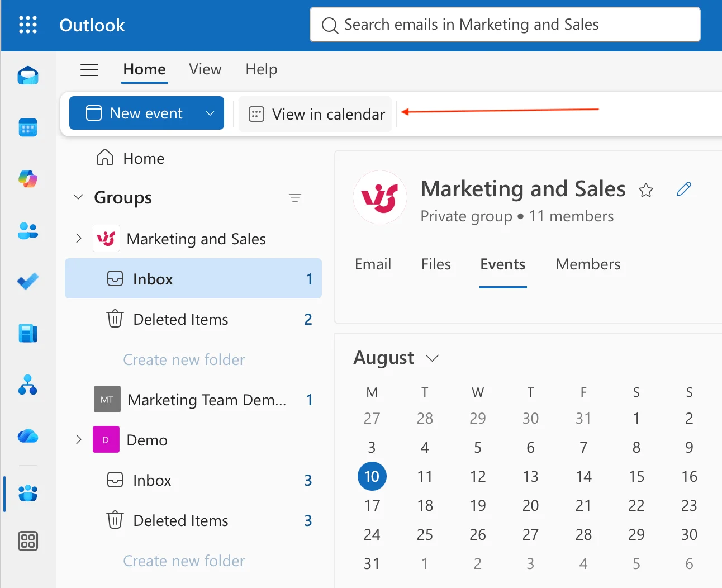The image size is (722, 588).
Task: Click Home label in folder pane
Action: (144, 159)
